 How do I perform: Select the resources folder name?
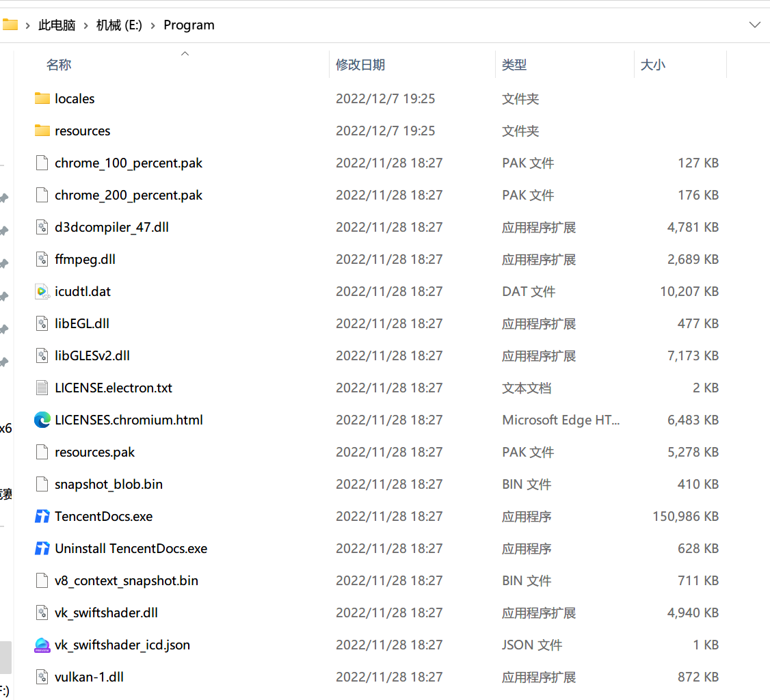[x=83, y=131]
